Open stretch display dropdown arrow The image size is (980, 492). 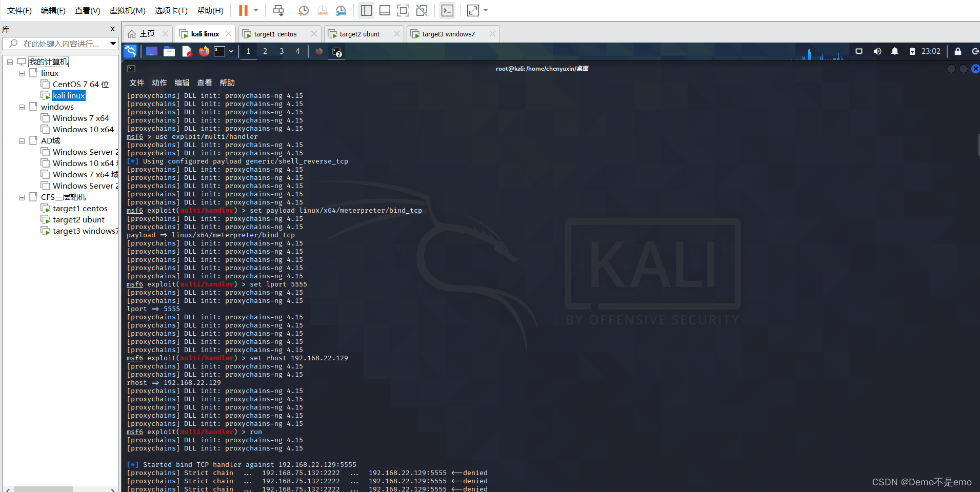pyautogui.click(x=486, y=10)
